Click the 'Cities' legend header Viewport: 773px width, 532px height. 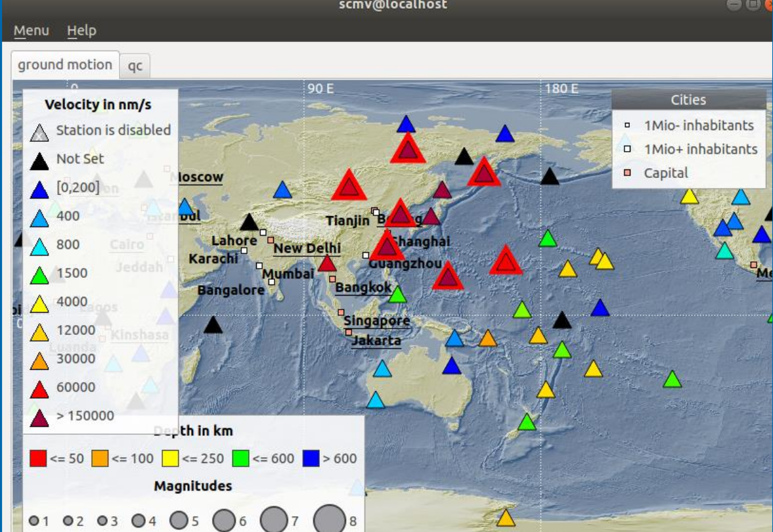tap(689, 100)
